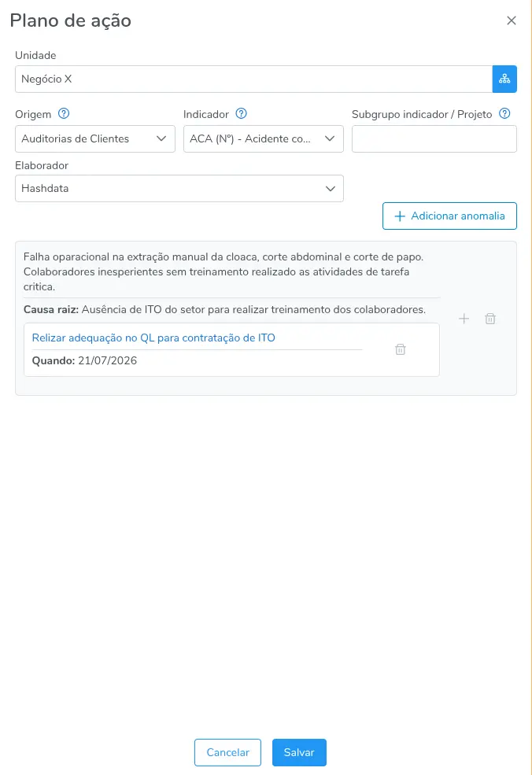Close the Plano de ação dialog
This screenshot has width=532, height=775.
pos(512,20)
